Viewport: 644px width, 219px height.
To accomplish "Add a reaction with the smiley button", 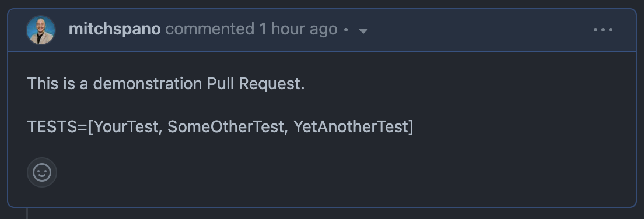I will (42, 172).
